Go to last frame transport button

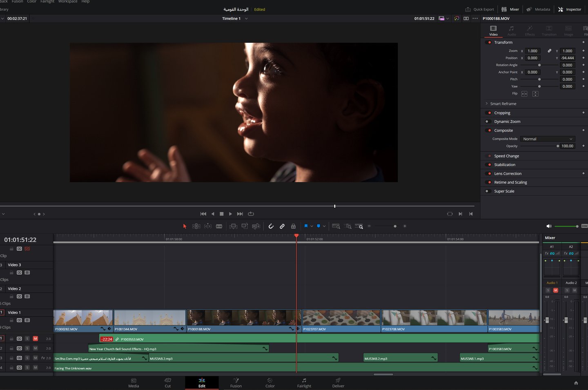coord(240,214)
